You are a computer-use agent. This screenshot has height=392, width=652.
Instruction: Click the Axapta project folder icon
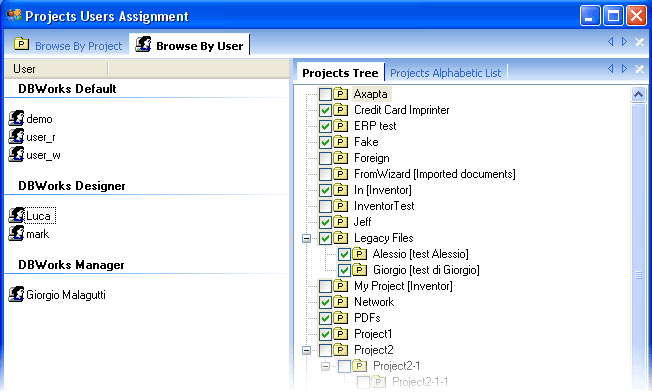click(341, 94)
